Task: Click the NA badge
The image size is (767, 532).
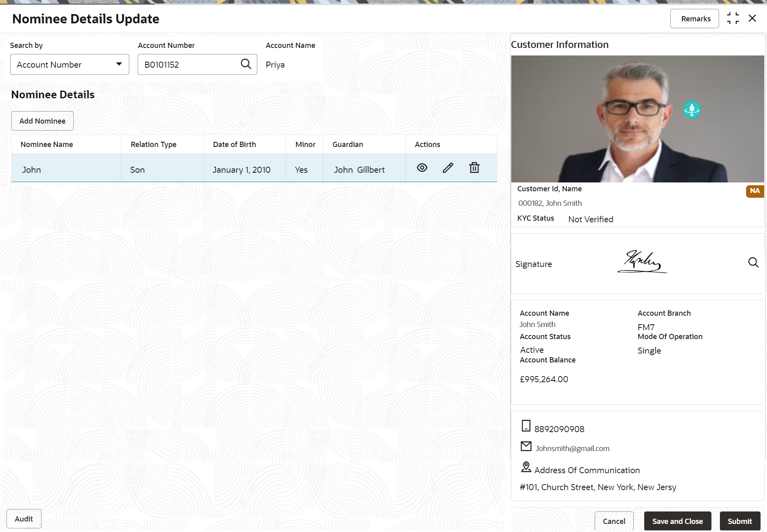Action: [755, 191]
